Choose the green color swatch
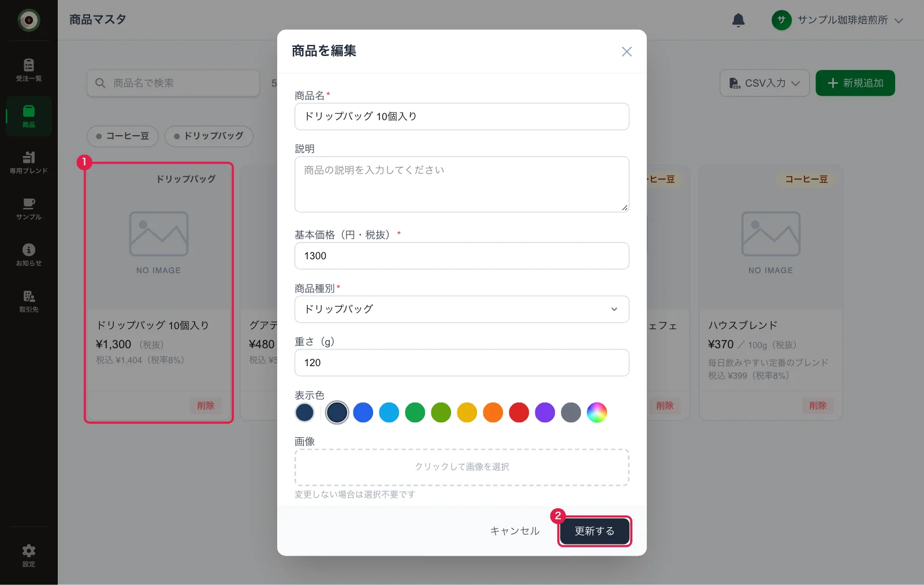Image resolution: width=924 pixels, height=585 pixels. 415,412
